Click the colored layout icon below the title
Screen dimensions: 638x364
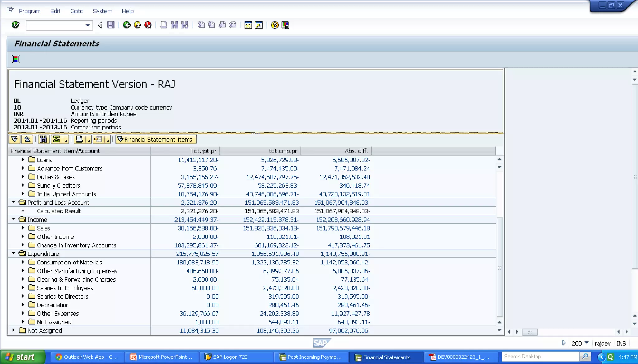pos(16,59)
